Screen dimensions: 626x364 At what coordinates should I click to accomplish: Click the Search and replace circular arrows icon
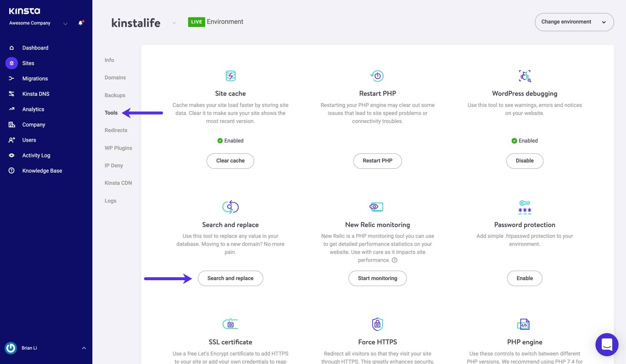coord(230,207)
